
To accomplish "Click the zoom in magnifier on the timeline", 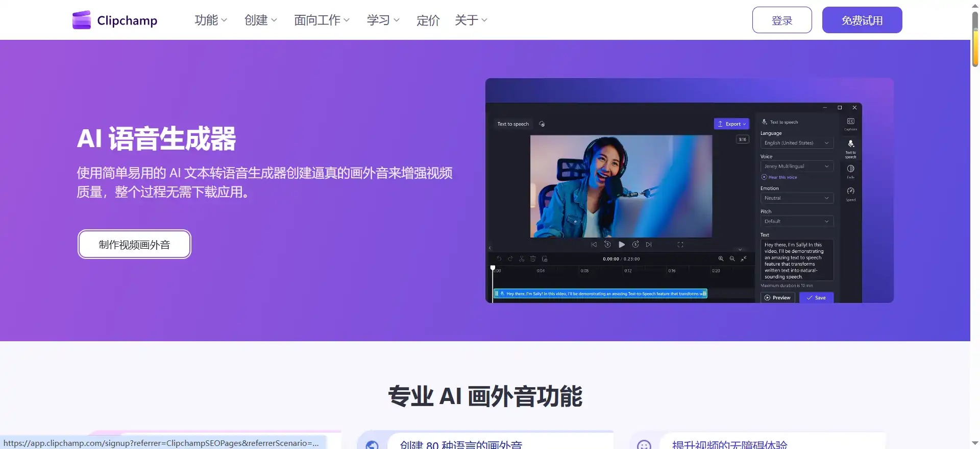I will click(x=721, y=258).
